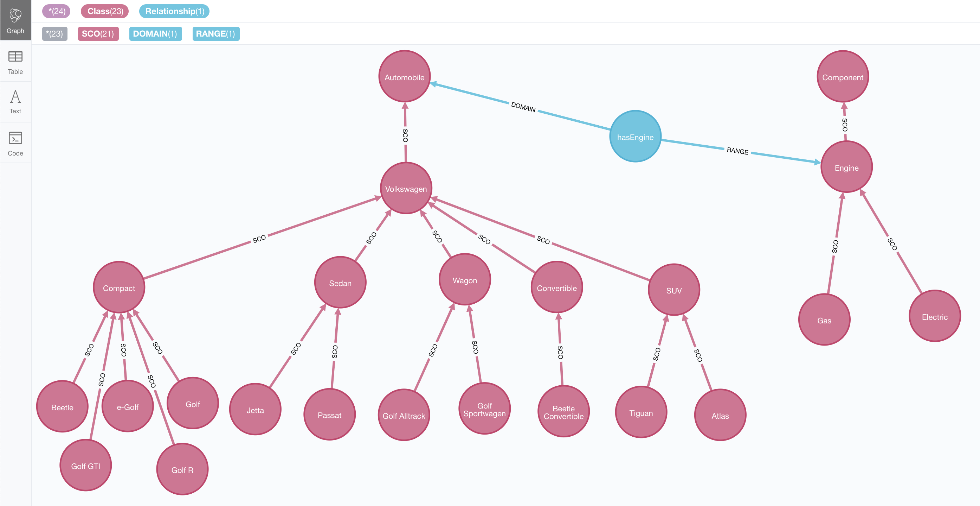Click the Automobile class node
The height and width of the screenshot is (506, 980).
pos(401,77)
